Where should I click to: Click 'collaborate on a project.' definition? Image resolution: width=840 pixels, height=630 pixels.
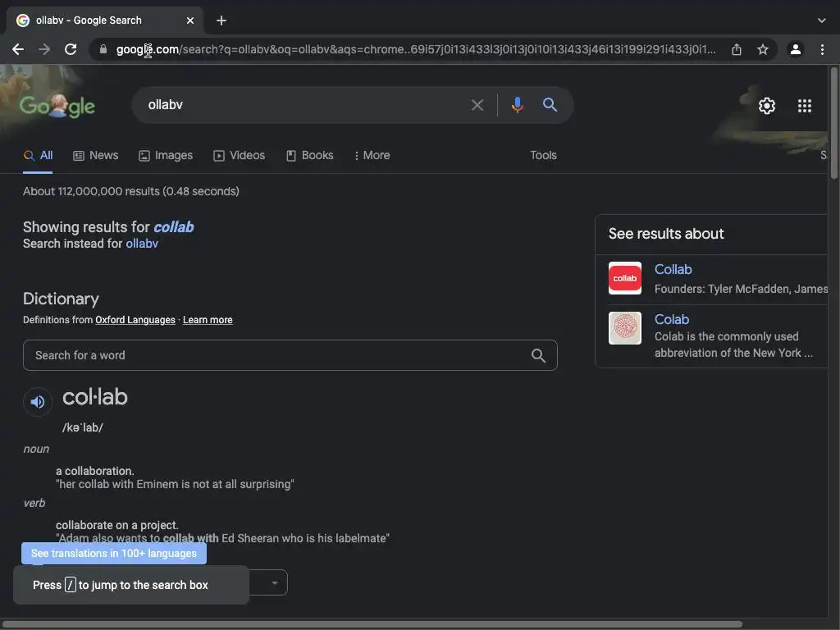[x=117, y=525]
